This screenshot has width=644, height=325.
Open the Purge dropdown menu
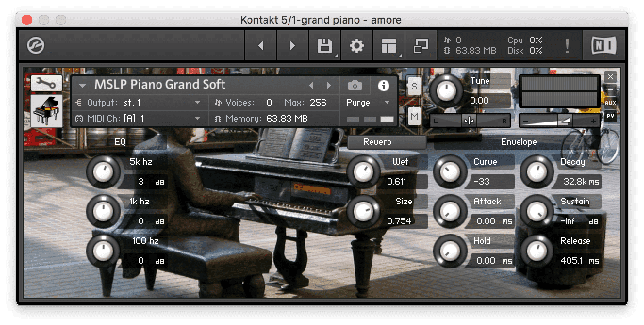pos(369,102)
